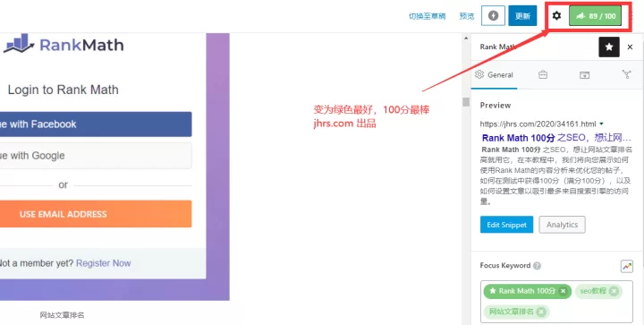This screenshot has height=325, width=644.
Task: Remove the '网站文章排名' keyword tag
Action: pos(541,312)
